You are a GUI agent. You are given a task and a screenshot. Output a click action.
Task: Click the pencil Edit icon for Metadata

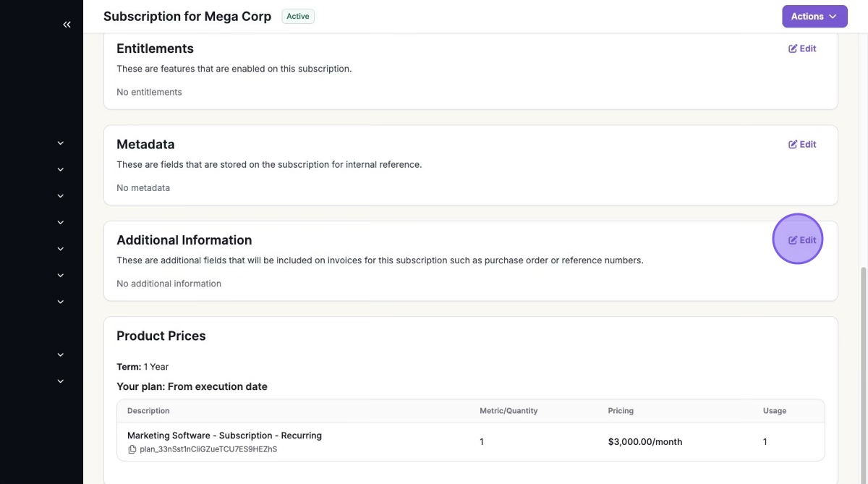point(793,145)
